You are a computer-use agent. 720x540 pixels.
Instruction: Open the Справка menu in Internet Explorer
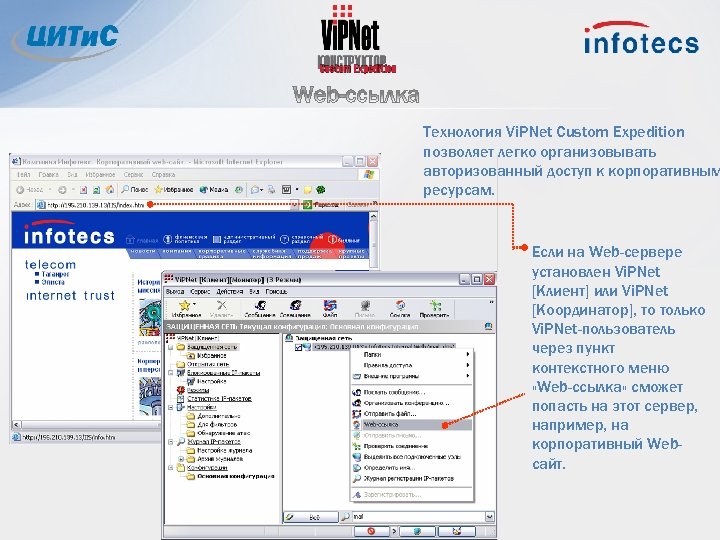coord(163,174)
